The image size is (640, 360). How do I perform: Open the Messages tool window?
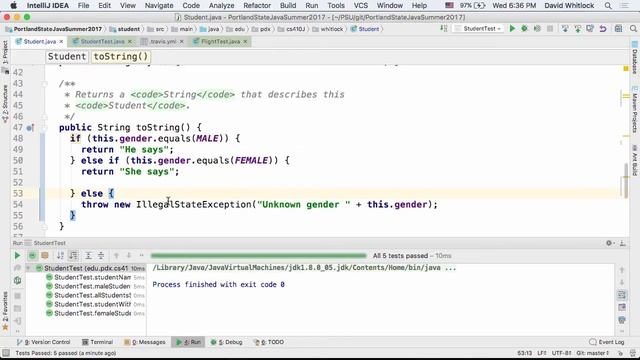click(x=145, y=342)
